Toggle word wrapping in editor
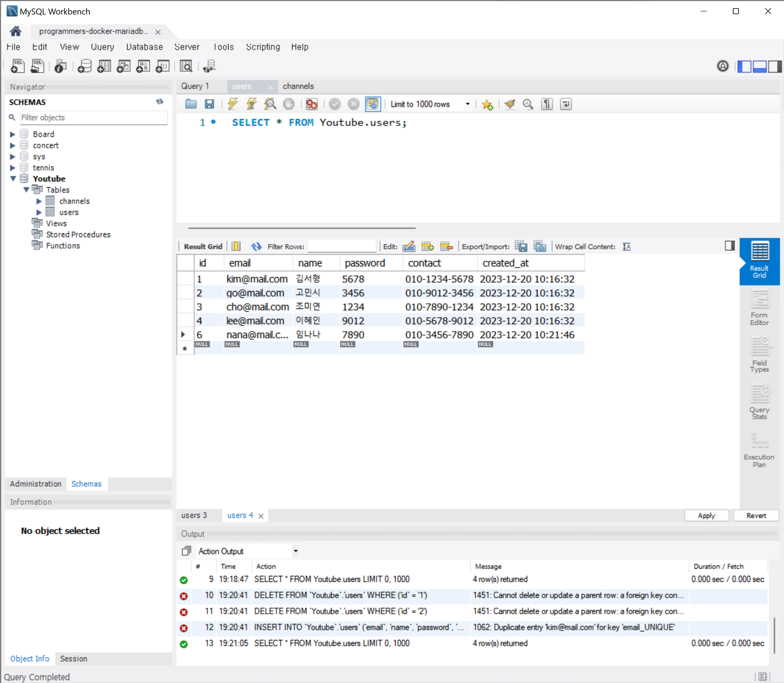 click(566, 104)
